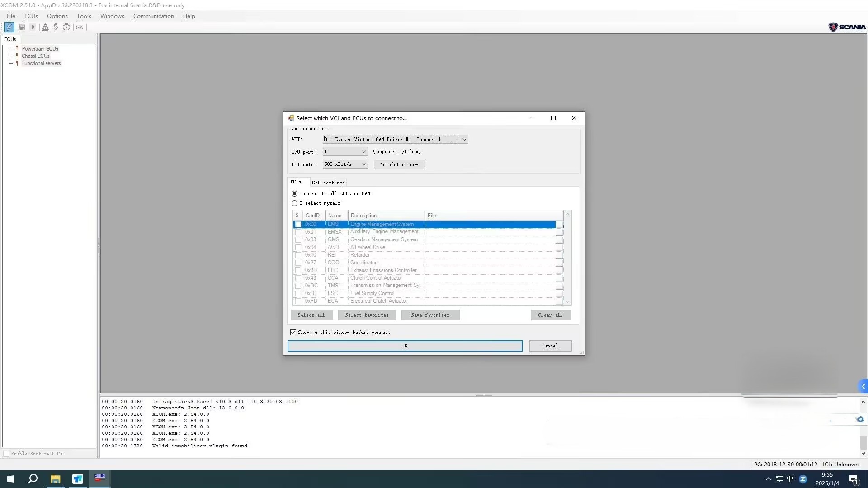
Task: Click the log pane scrollbar thumb
Action: 863,442
